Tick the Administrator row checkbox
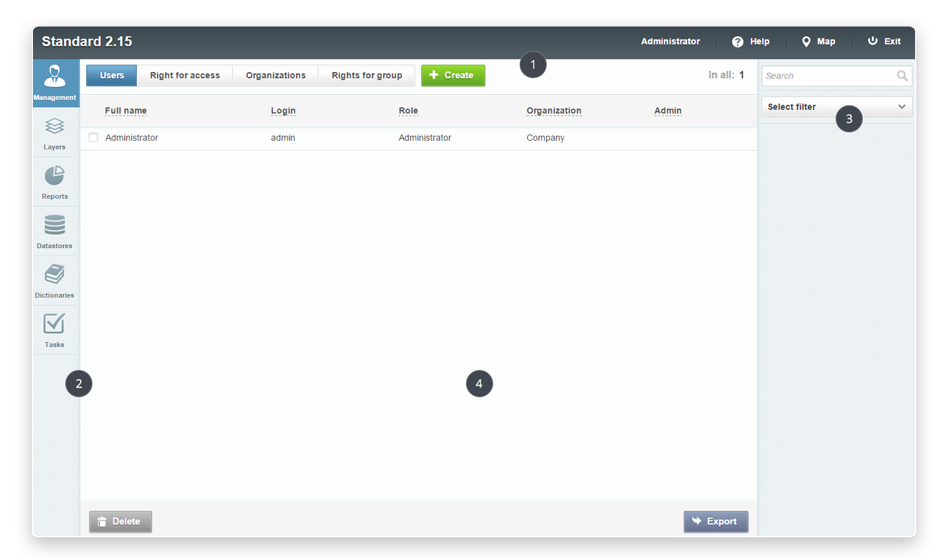 pyautogui.click(x=94, y=138)
